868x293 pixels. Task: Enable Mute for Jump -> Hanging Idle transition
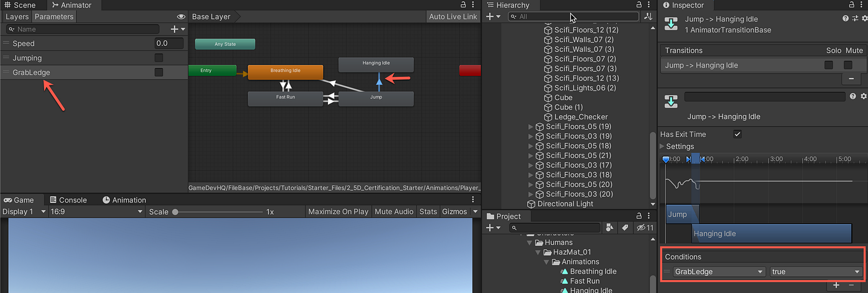click(848, 65)
